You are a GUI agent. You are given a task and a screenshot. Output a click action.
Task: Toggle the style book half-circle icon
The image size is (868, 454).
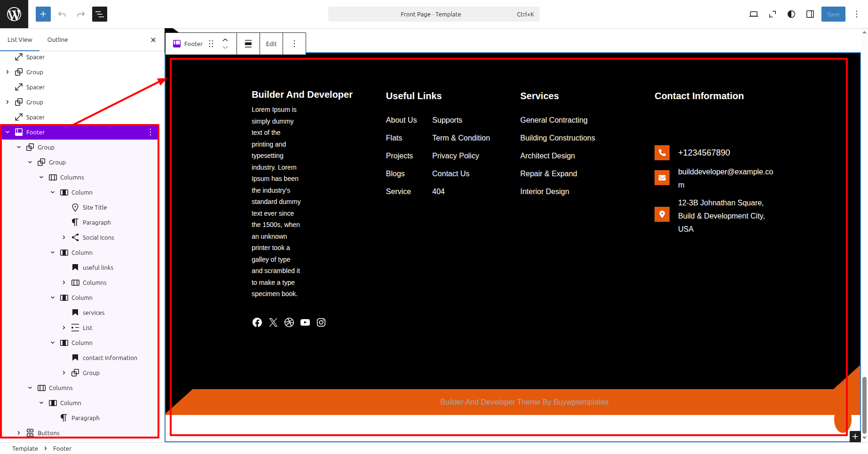click(x=791, y=14)
